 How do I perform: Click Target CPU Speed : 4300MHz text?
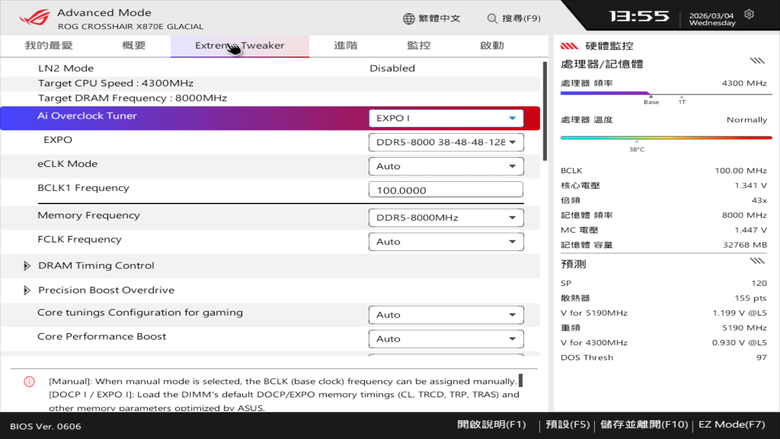click(116, 83)
